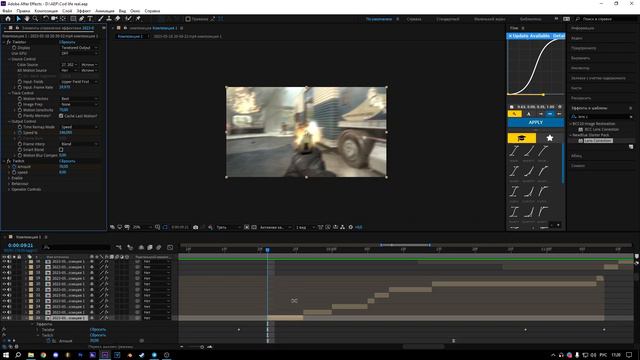This screenshot has width=640, height=360.
Task: Hide layer 16 using eye icon
Action: click(4, 262)
